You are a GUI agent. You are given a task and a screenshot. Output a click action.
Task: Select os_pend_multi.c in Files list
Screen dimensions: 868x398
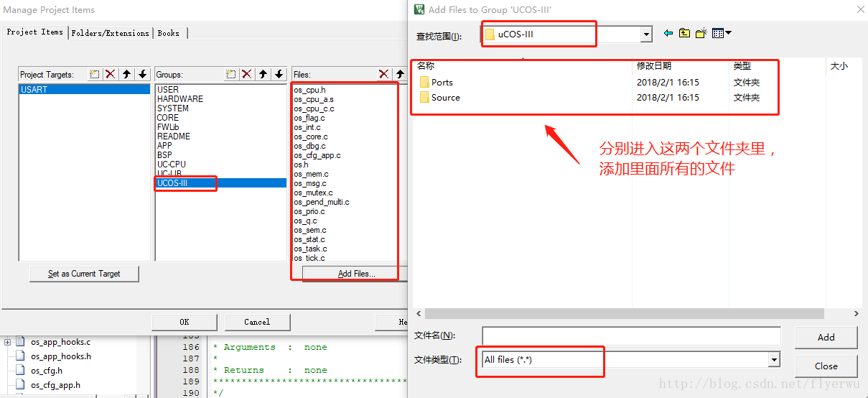(322, 202)
